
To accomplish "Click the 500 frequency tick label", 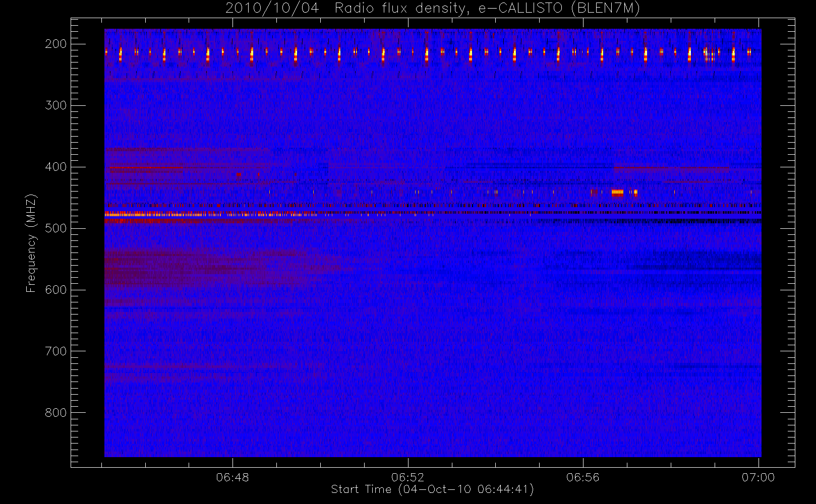I will [55, 228].
